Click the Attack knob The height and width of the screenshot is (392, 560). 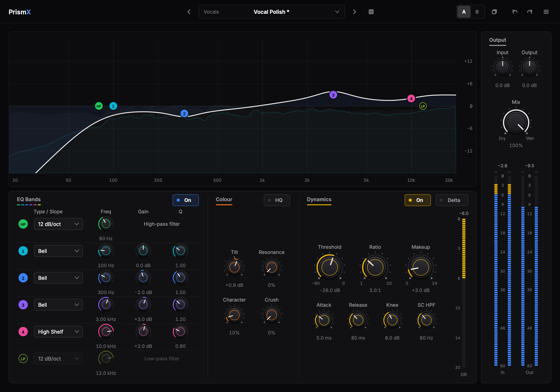[324, 320]
